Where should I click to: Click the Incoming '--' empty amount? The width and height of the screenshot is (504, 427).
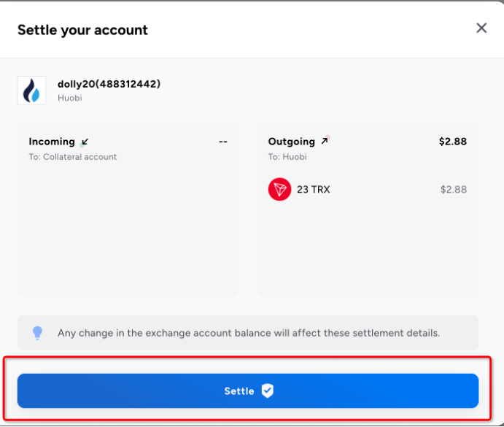(222, 142)
